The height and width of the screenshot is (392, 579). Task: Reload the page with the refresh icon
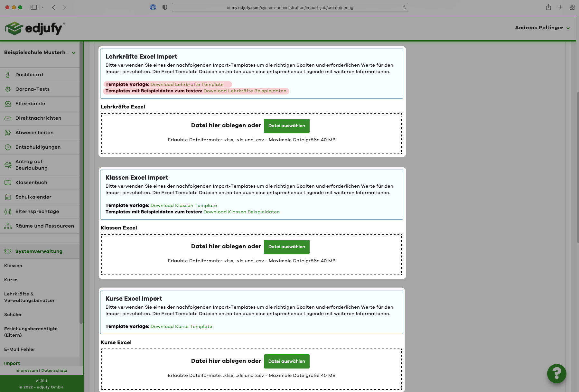point(404,7)
